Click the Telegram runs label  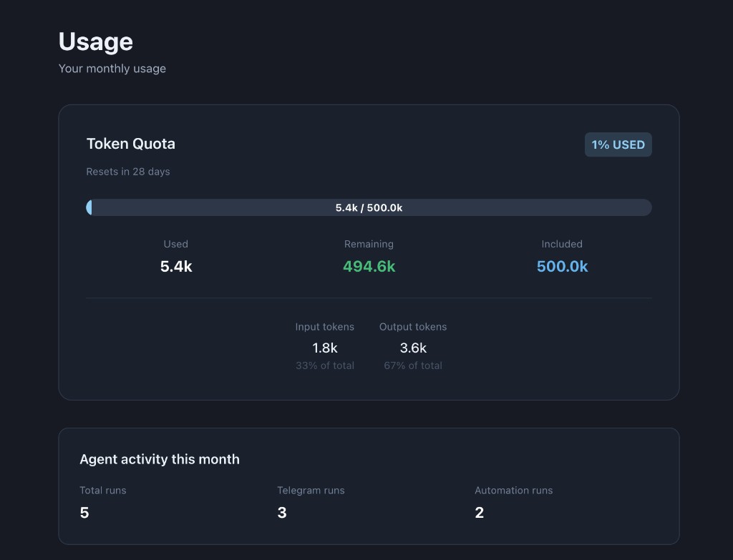click(311, 491)
